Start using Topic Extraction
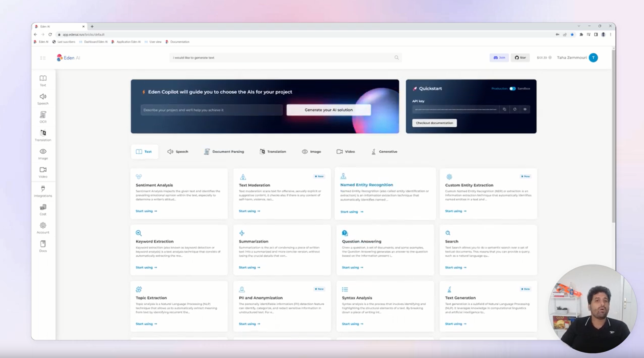 tap(146, 324)
